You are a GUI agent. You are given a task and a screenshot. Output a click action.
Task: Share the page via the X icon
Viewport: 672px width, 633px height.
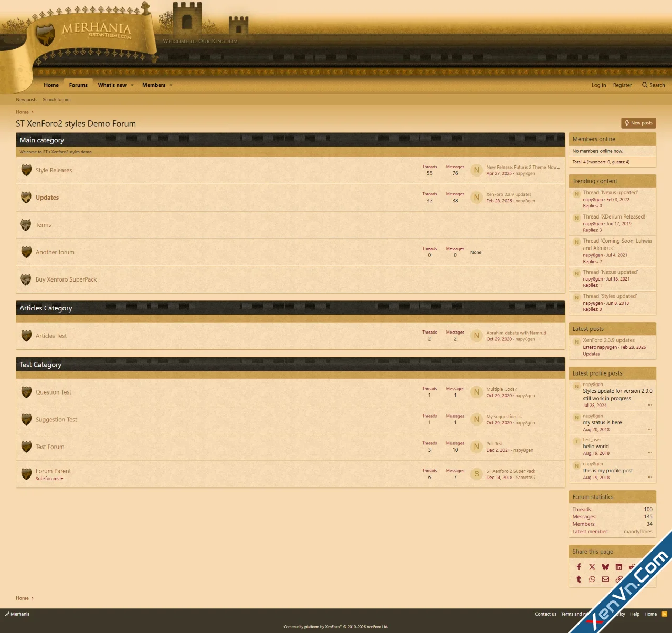[592, 567]
